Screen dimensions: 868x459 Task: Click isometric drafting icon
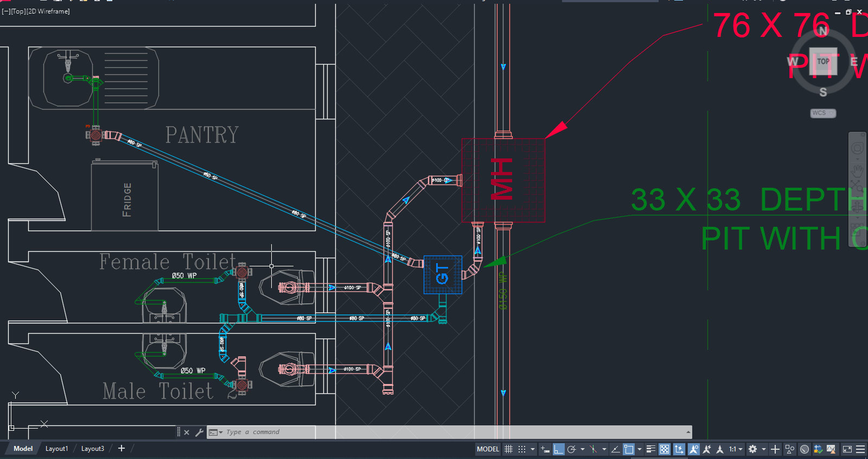coord(593,449)
